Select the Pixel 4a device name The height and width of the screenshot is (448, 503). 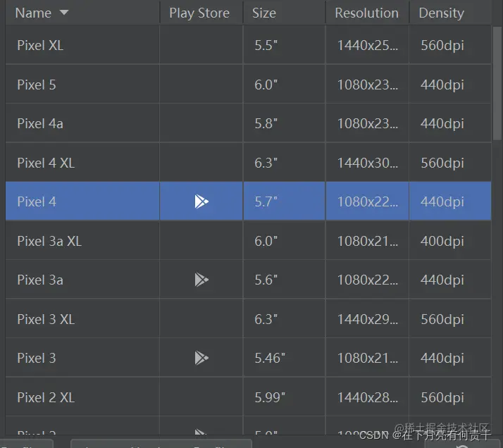[x=40, y=123]
